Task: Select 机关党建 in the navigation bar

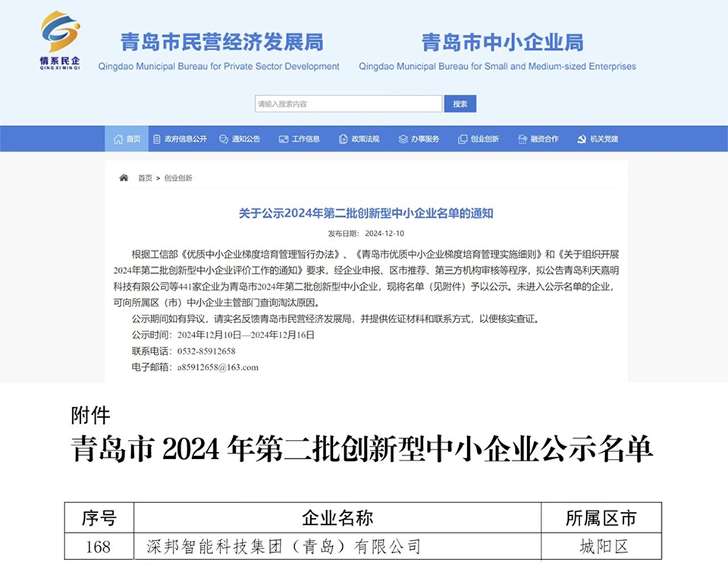Action: coord(604,139)
